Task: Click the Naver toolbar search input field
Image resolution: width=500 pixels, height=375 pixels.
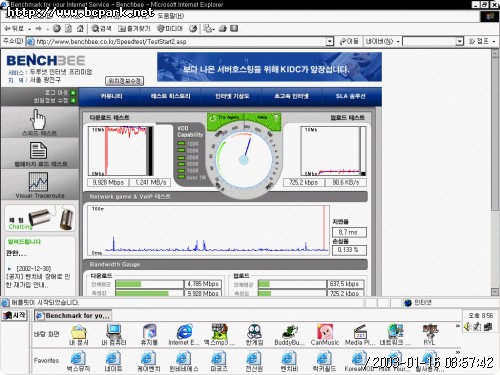Action: [430, 41]
